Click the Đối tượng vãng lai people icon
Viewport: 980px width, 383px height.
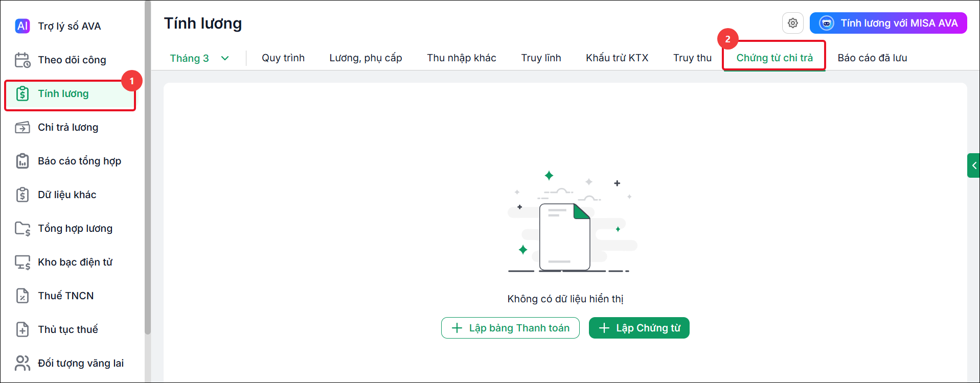[x=22, y=363]
